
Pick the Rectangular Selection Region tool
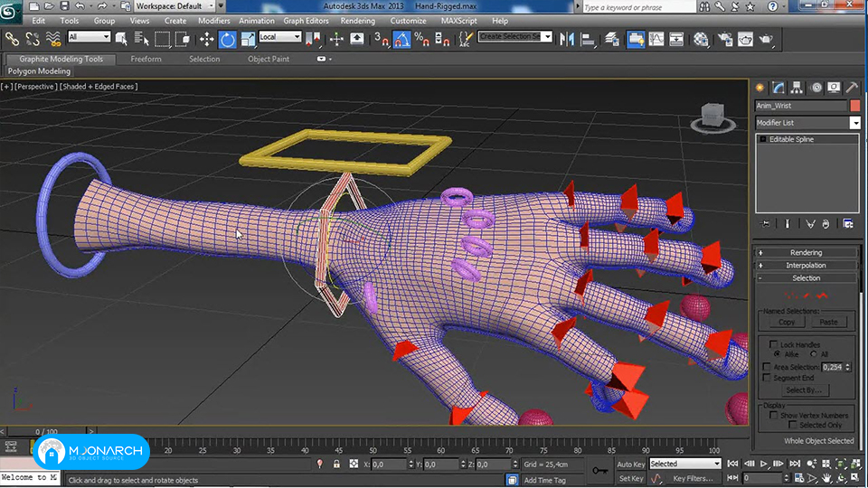click(x=162, y=39)
